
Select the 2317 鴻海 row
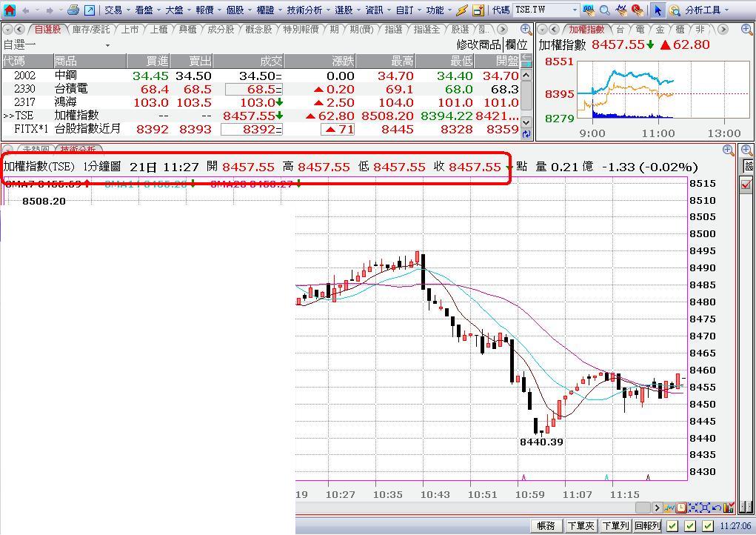(x=261, y=102)
